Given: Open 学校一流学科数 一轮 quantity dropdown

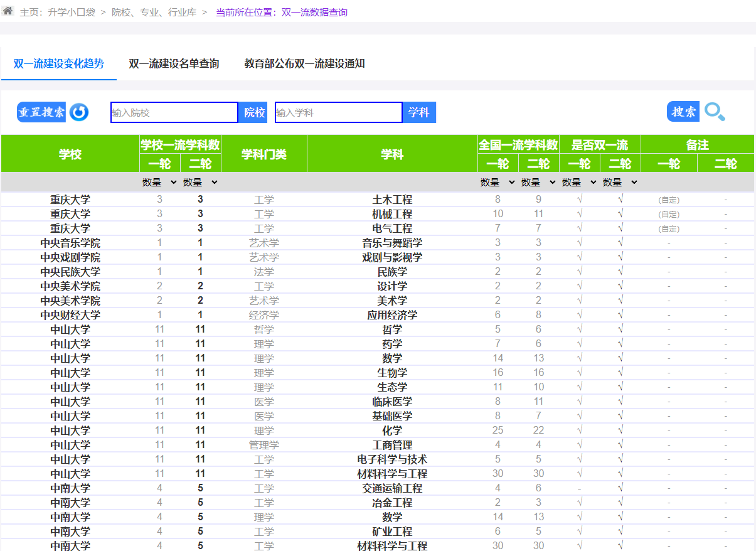Looking at the screenshot, I should (x=160, y=183).
